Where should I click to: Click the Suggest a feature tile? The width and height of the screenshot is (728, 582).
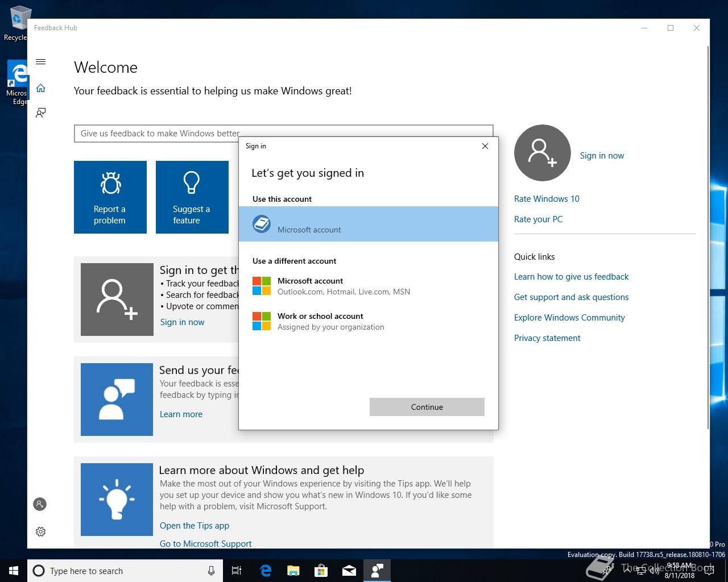(x=192, y=197)
